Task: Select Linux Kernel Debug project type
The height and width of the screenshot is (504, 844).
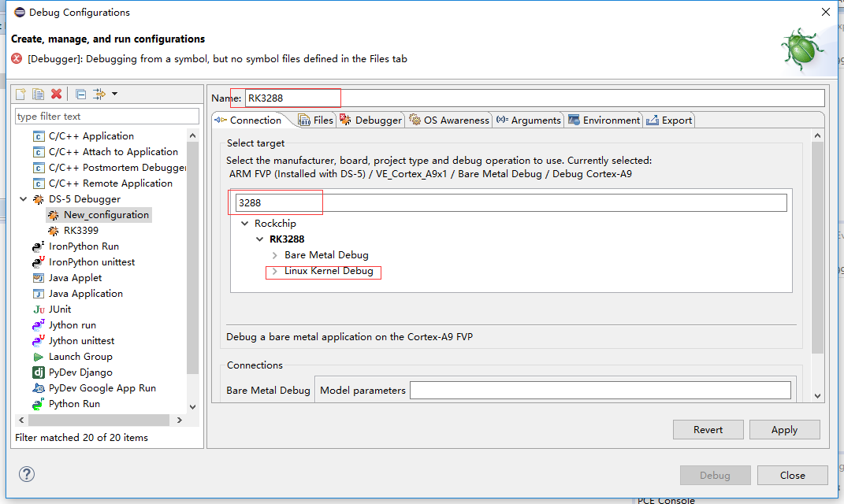Action: pos(329,271)
